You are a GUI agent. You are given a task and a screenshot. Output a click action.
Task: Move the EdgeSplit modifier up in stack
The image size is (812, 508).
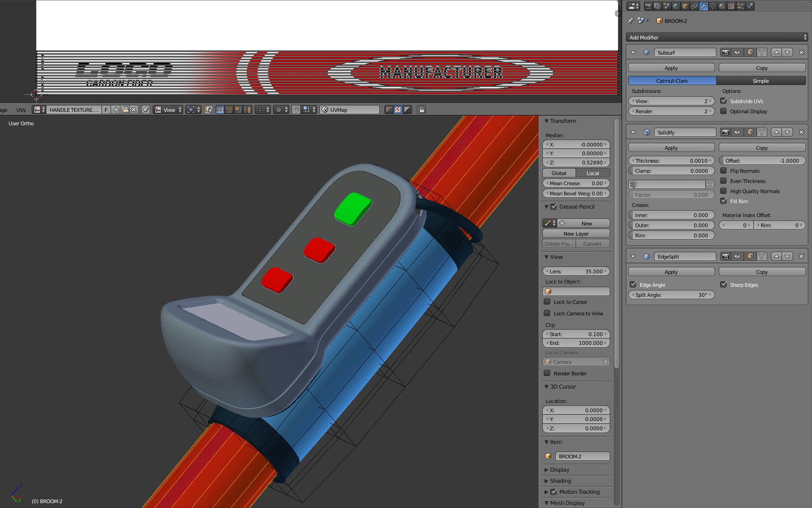tap(777, 257)
